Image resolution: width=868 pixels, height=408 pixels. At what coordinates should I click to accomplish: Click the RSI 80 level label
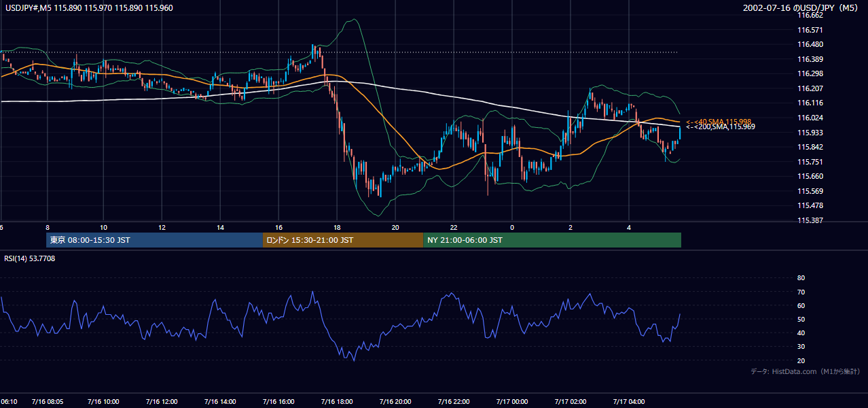[x=801, y=278]
